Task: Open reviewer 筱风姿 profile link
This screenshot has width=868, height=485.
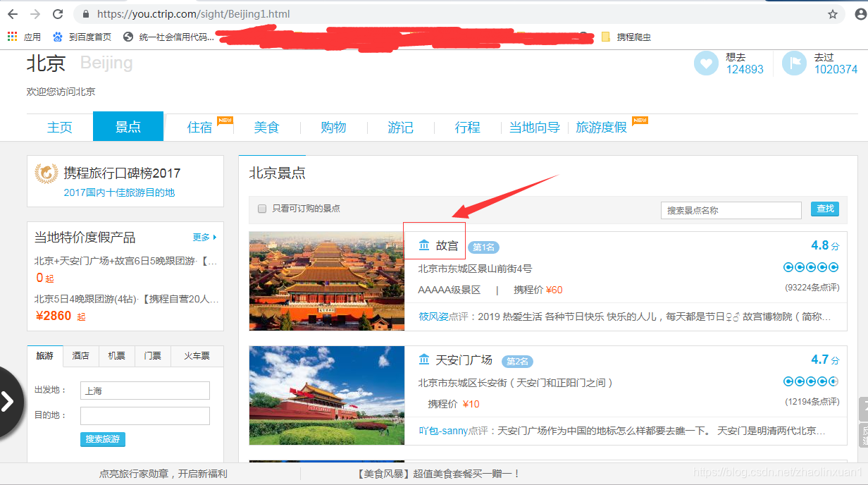Action: [x=433, y=317]
